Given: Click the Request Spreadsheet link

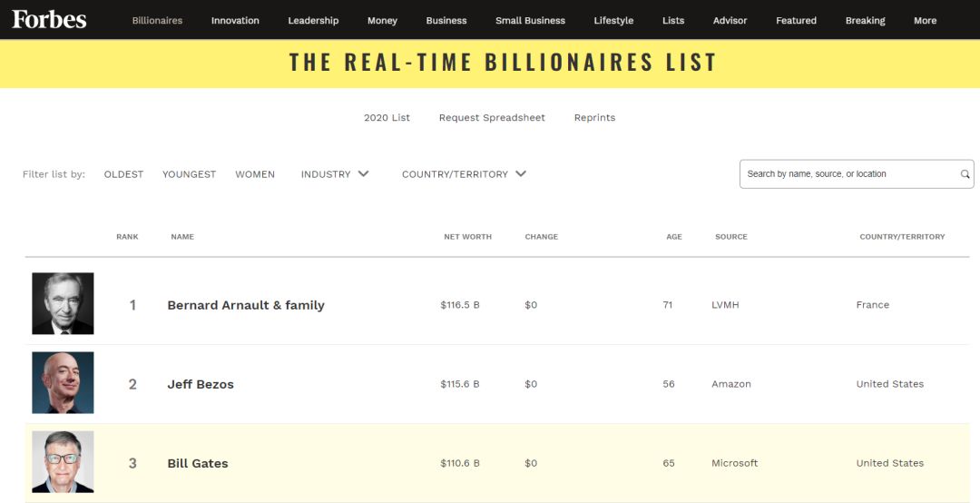Looking at the screenshot, I should click(x=492, y=118).
